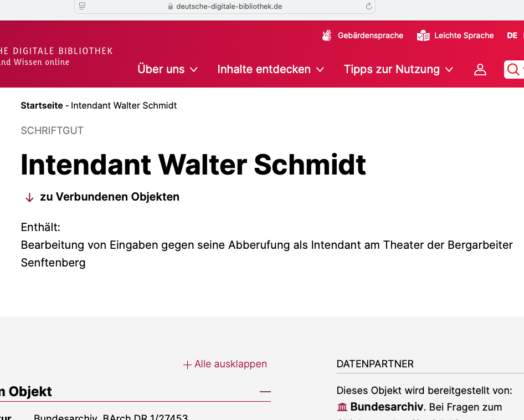Click the down arrow before Verbundenen Objekten
The image size is (524, 420).
tap(30, 197)
